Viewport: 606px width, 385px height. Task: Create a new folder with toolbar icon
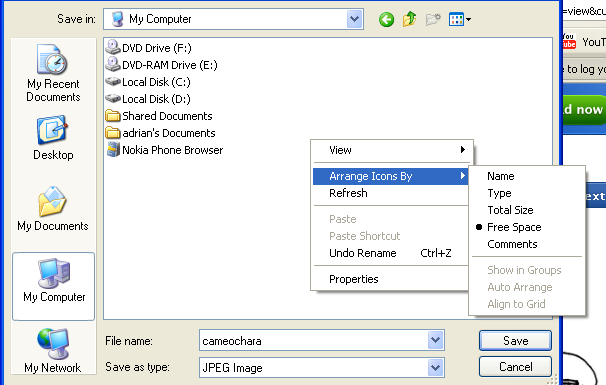(x=433, y=19)
